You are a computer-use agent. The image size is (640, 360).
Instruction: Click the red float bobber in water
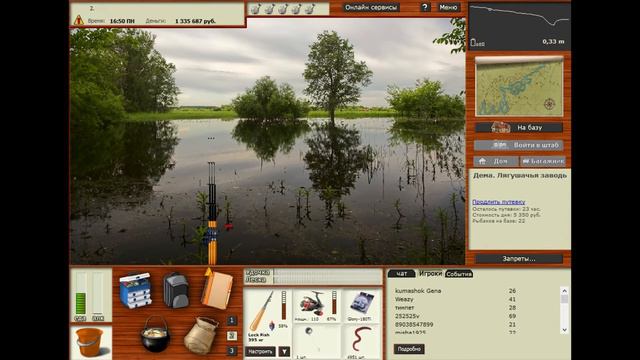tap(229, 226)
